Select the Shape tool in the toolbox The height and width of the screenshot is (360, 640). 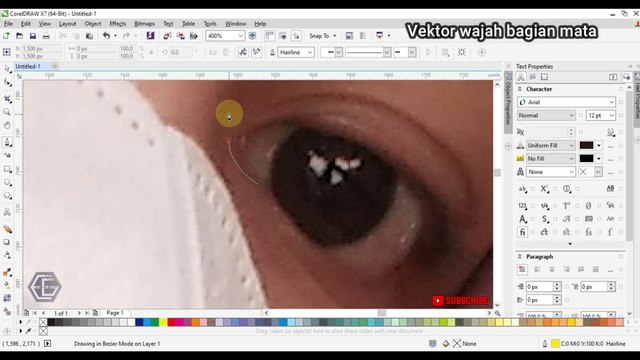click(x=7, y=83)
